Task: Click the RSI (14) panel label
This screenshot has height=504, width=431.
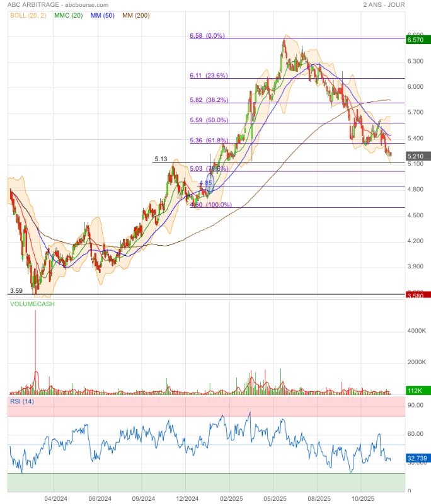Action: tap(22, 401)
